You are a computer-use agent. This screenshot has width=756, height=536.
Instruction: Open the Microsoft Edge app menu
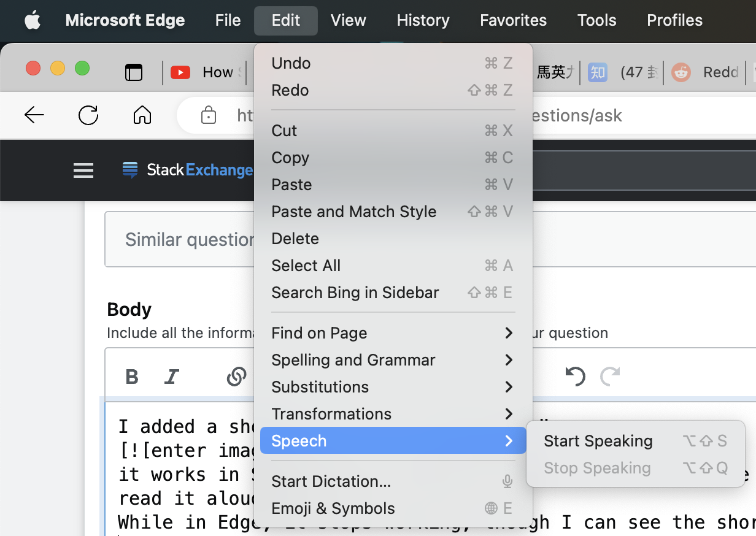(125, 20)
